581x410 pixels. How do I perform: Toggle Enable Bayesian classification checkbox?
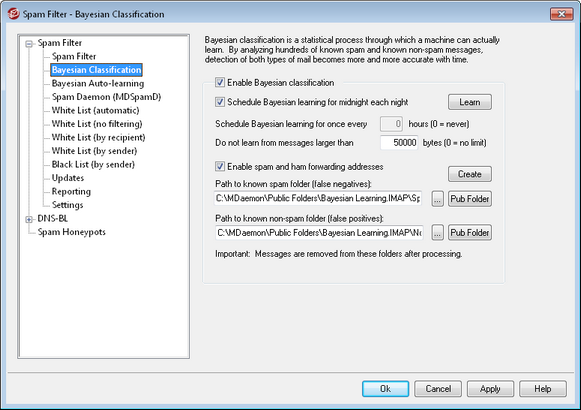[x=220, y=82]
